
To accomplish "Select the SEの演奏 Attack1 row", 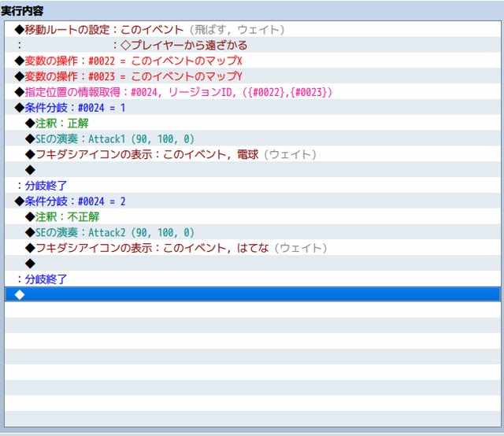I will point(253,139).
